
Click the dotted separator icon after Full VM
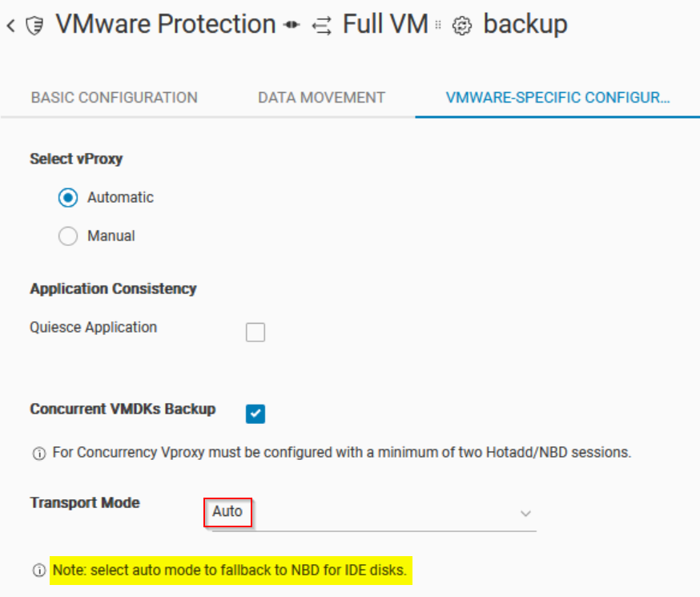coord(438,26)
